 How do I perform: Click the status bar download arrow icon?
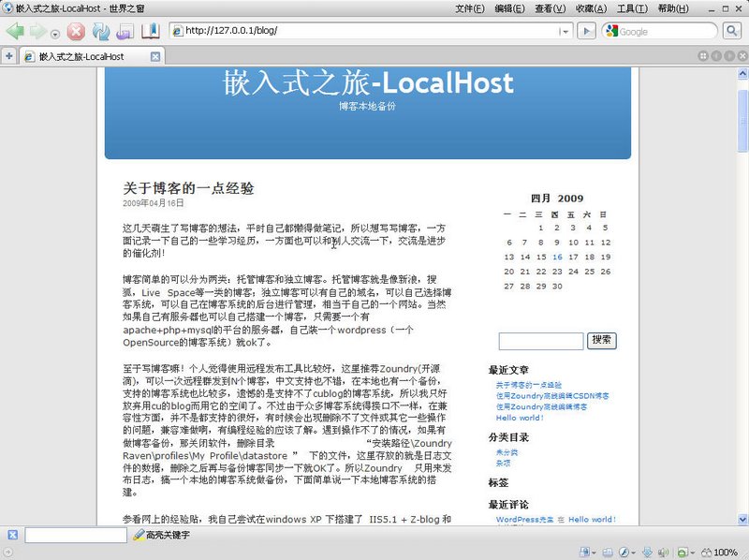coord(648,553)
